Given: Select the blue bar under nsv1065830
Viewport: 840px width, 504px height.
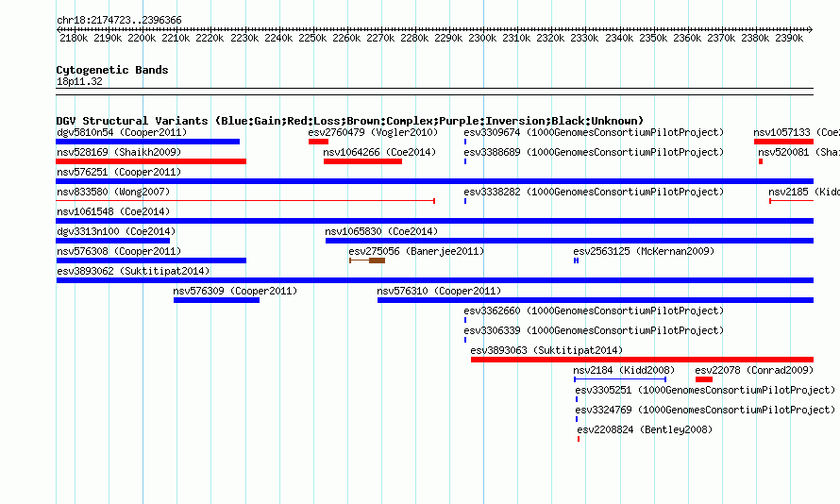Looking at the screenshot, I should [569, 241].
